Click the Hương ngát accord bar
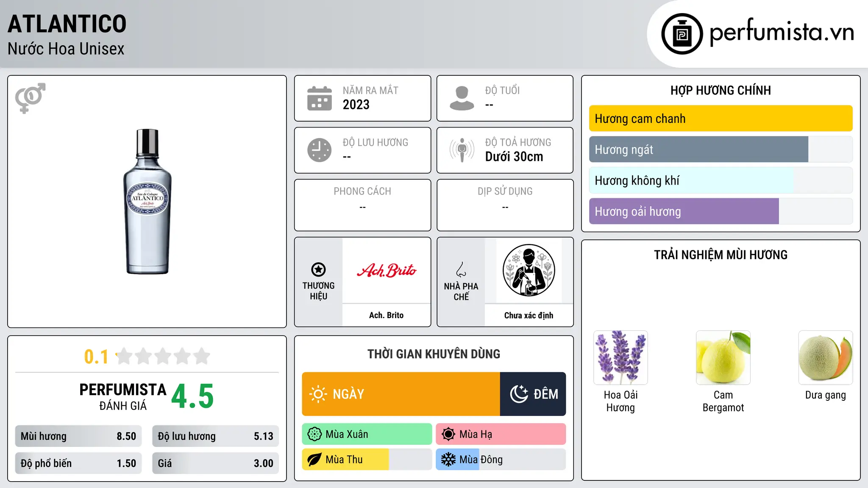This screenshot has height=488, width=868. pyautogui.click(x=721, y=150)
